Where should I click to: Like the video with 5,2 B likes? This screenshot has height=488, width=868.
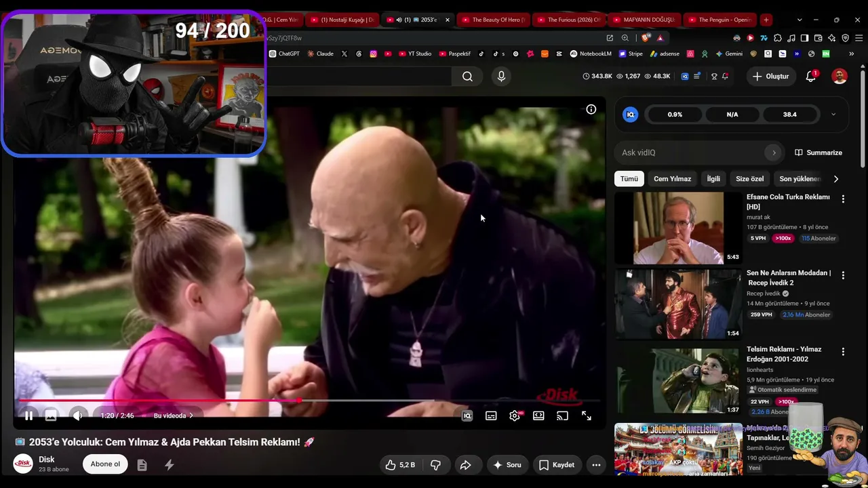pyautogui.click(x=400, y=465)
